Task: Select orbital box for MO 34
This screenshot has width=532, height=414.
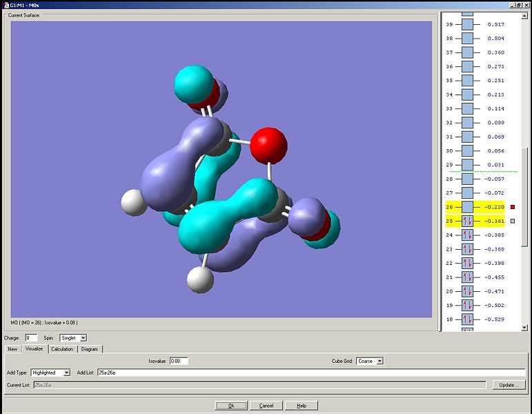Action: (467, 95)
